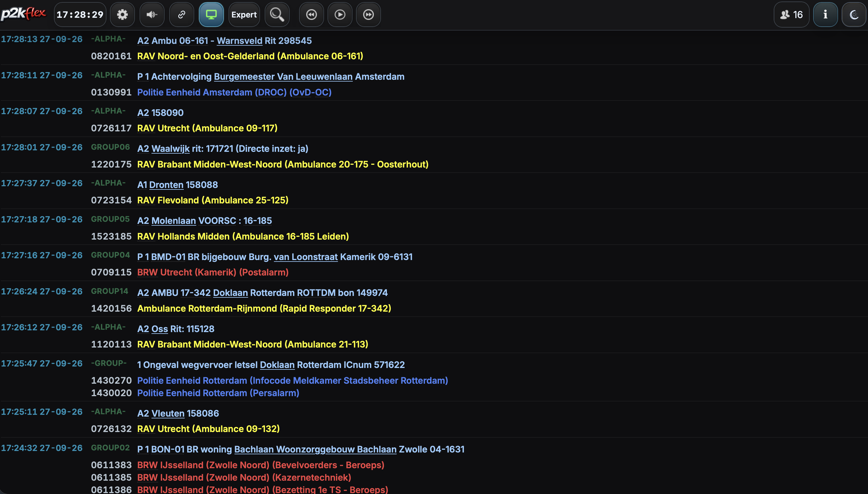Viewport: 868px width, 494px height.
Task: Select capcode 0723154
Action: 111,200
